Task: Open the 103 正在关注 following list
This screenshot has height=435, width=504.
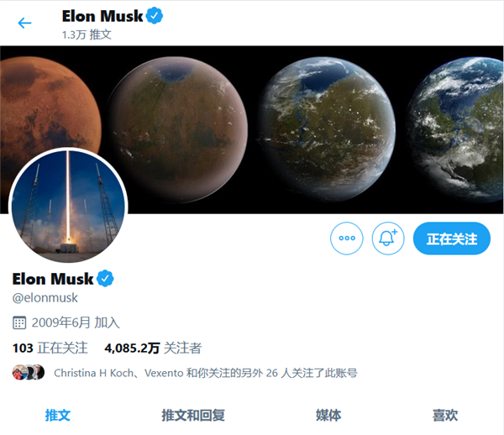Action: pyautogui.click(x=50, y=348)
